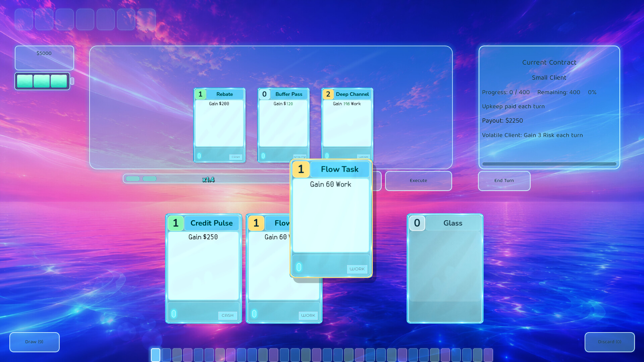Click the last empty relic slot
The height and width of the screenshot is (362, 644).
pos(147,19)
